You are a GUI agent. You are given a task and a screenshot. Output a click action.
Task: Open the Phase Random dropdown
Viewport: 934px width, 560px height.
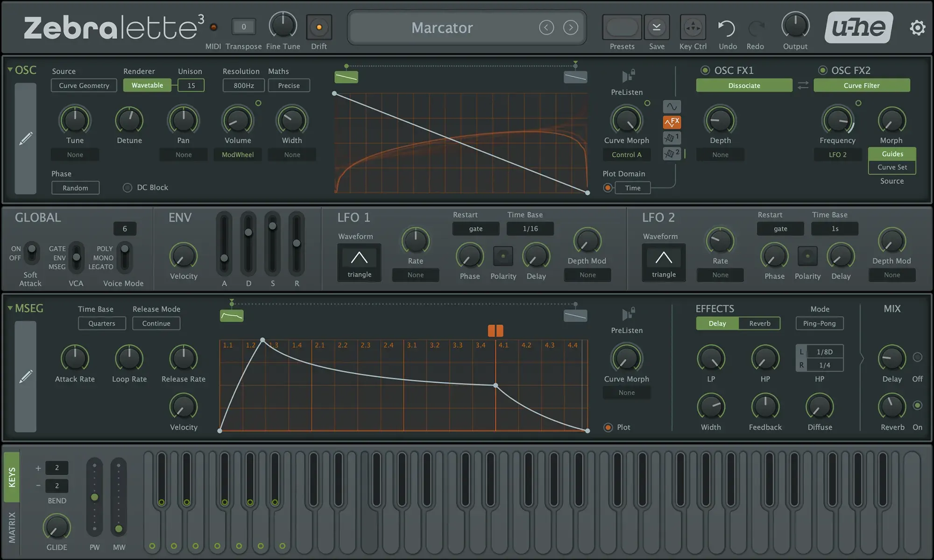tap(75, 188)
